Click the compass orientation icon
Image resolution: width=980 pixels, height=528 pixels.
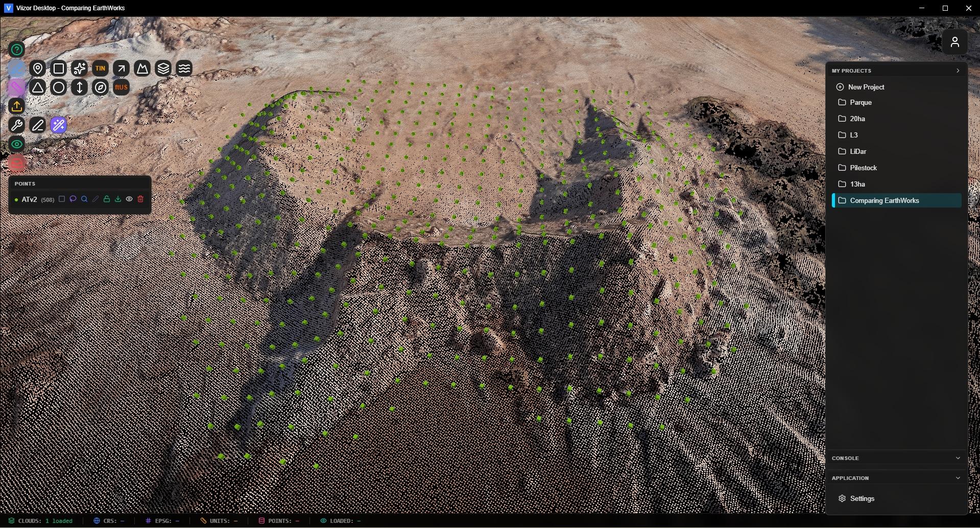pyautogui.click(x=101, y=87)
